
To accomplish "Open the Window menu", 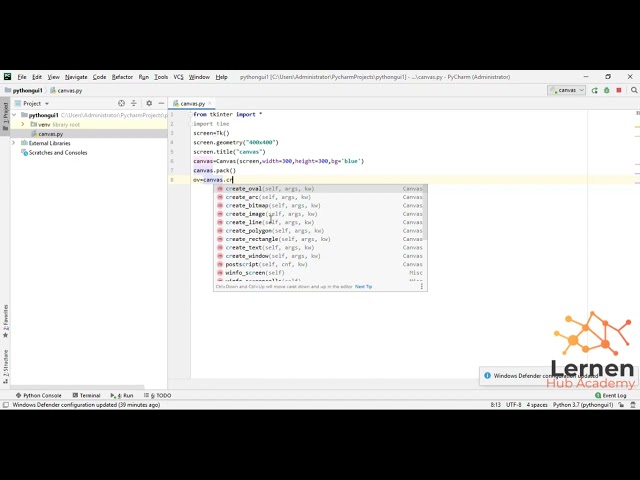I will pos(199,77).
